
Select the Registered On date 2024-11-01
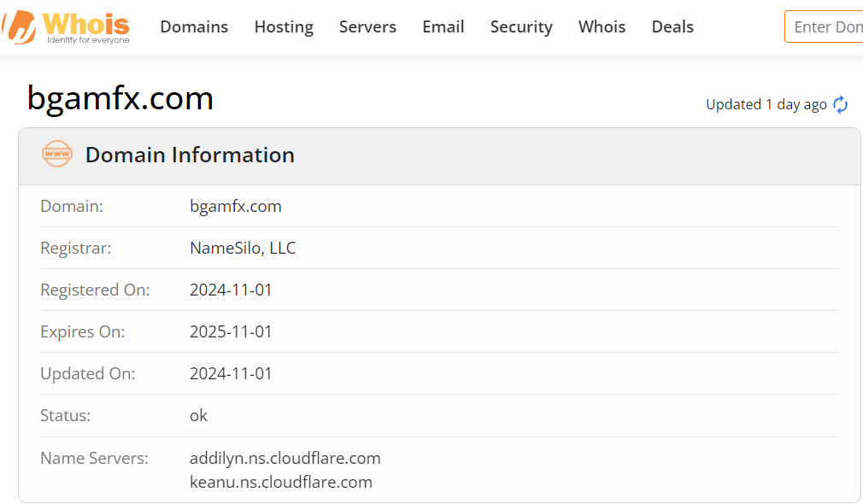coord(231,290)
